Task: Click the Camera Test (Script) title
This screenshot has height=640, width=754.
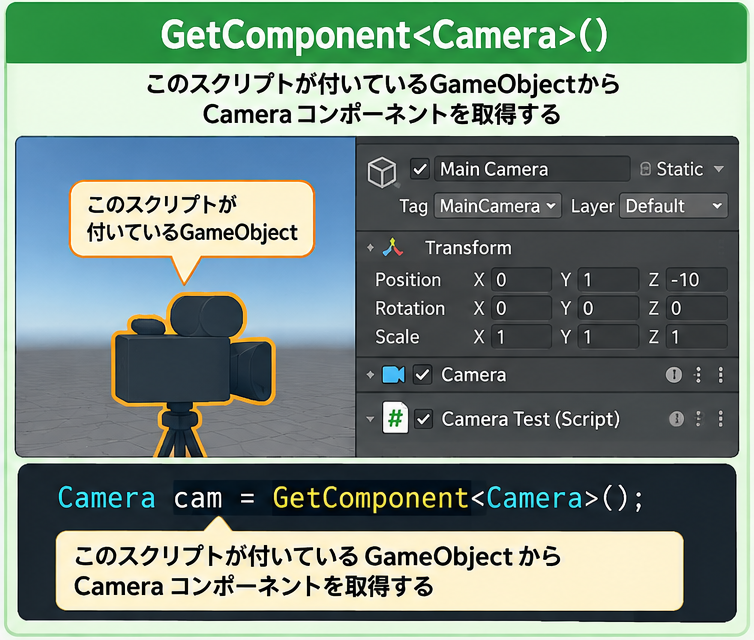Action: pos(530,419)
